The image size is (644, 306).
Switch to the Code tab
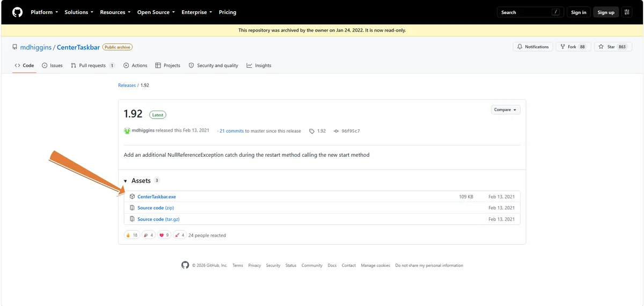(24, 65)
